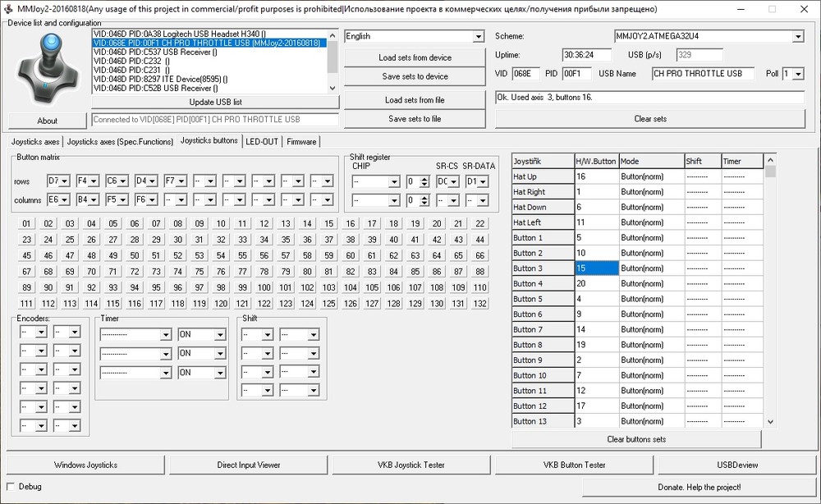This screenshot has height=504, width=821.
Task: Click Save sets to device
Action: point(415,76)
